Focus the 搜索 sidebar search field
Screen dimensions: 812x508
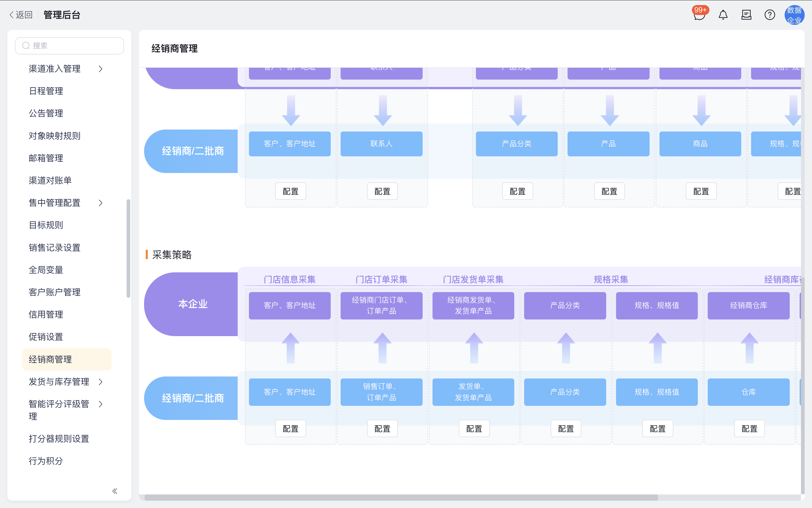69,46
